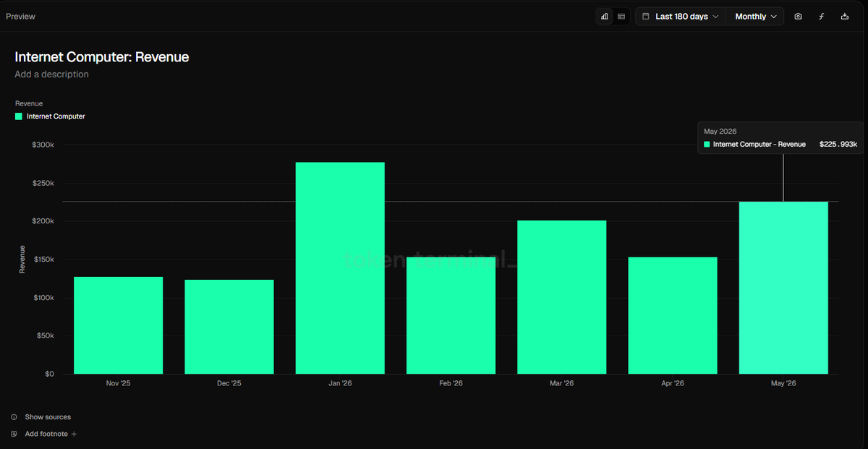The height and width of the screenshot is (449, 868).
Task: Select the Feb '26 revenue bar
Action: pos(451,315)
